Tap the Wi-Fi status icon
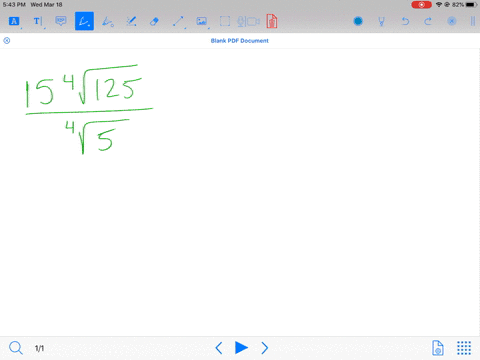This screenshot has height=360, width=480. pos(439,5)
